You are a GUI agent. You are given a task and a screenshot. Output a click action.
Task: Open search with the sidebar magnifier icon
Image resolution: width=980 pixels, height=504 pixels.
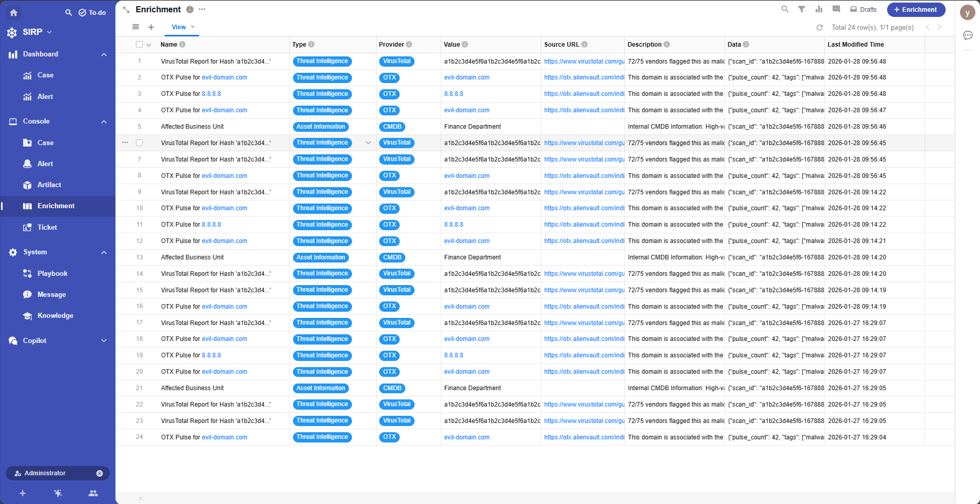(68, 13)
